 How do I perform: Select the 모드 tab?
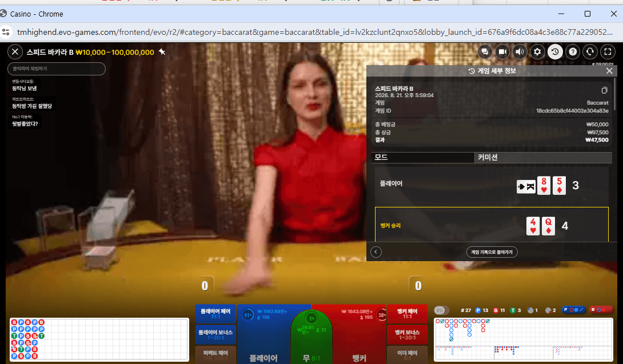click(423, 157)
